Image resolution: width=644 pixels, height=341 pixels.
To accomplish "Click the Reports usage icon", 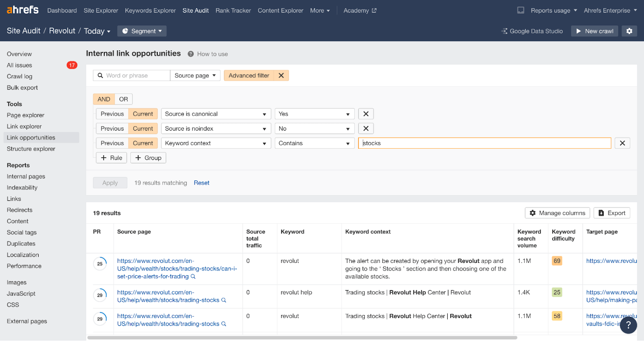I will click(x=520, y=10).
